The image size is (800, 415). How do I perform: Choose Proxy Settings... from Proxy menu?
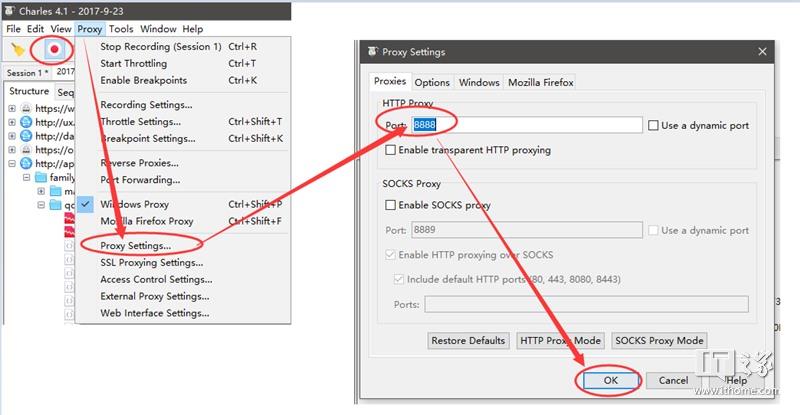[135, 246]
